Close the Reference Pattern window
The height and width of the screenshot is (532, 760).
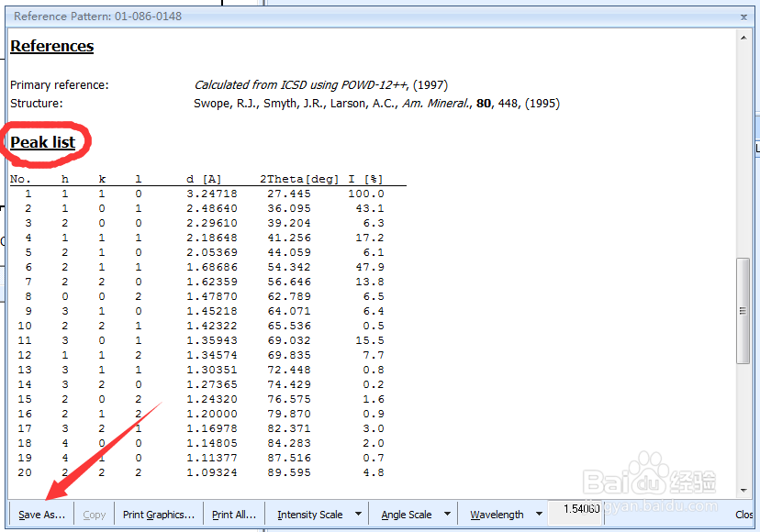pos(744,17)
